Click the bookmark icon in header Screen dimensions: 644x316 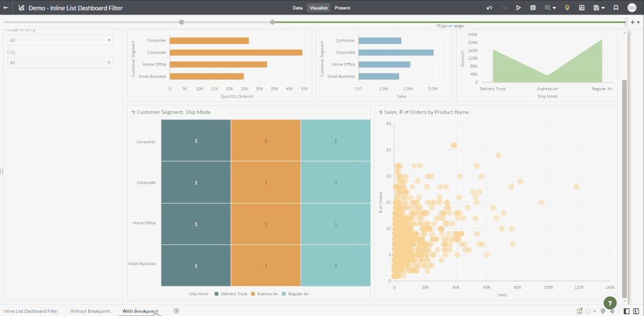(x=616, y=8)
